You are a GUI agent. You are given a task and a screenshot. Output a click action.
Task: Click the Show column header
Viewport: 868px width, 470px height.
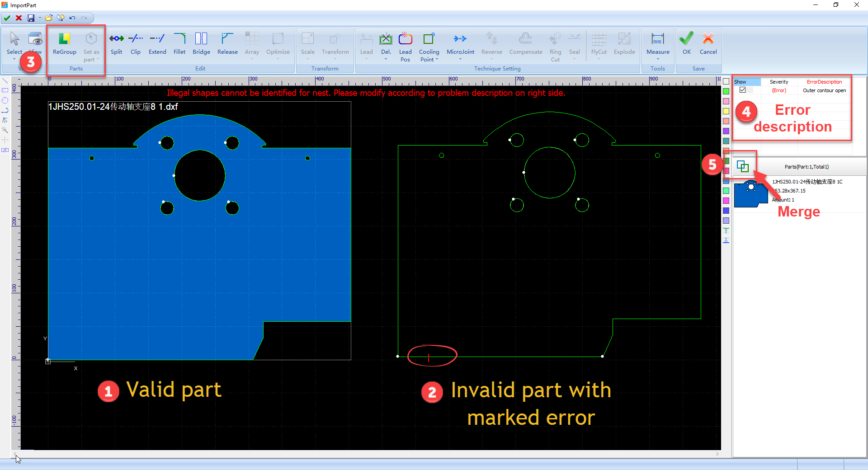tap(746, 82)
